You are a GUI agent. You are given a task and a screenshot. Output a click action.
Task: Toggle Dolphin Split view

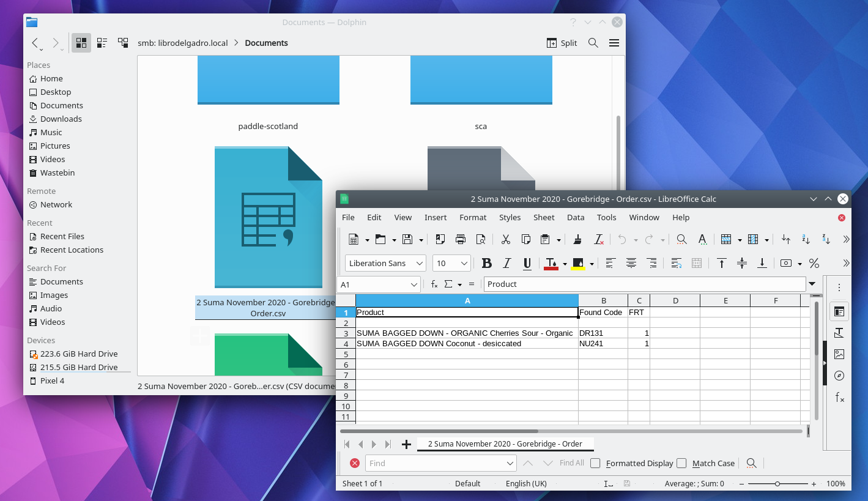[562, 43]
